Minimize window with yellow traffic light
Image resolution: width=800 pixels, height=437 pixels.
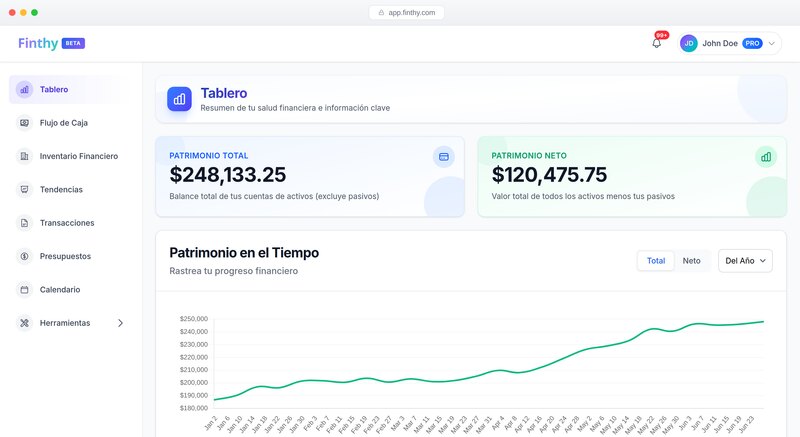[23, 12]
